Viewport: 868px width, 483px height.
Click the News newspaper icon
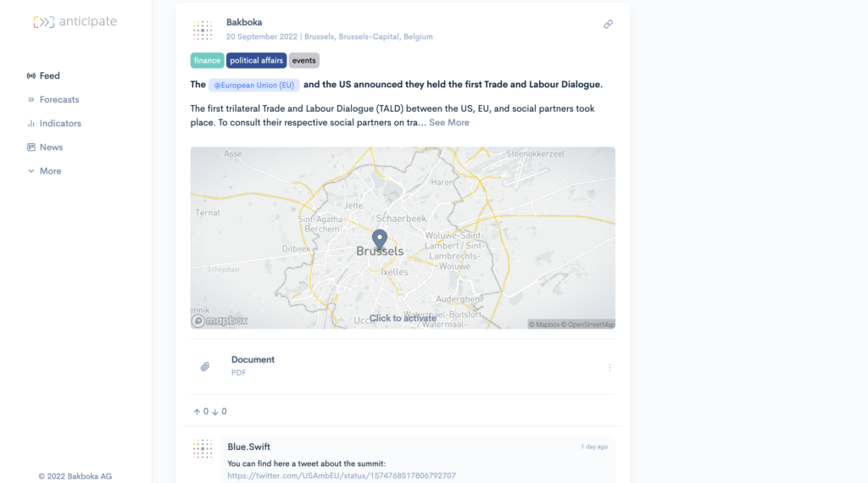pos(31,147)
